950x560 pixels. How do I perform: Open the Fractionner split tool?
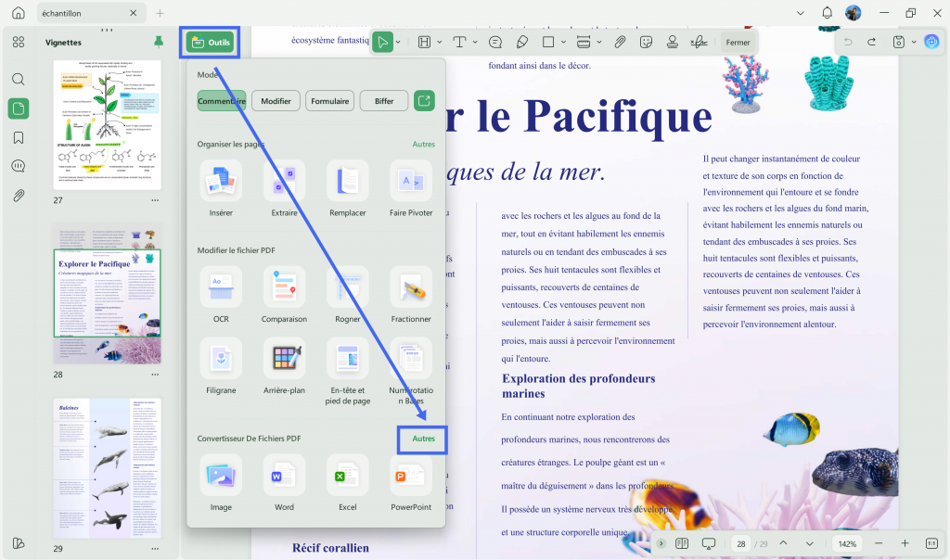(411, 294)
